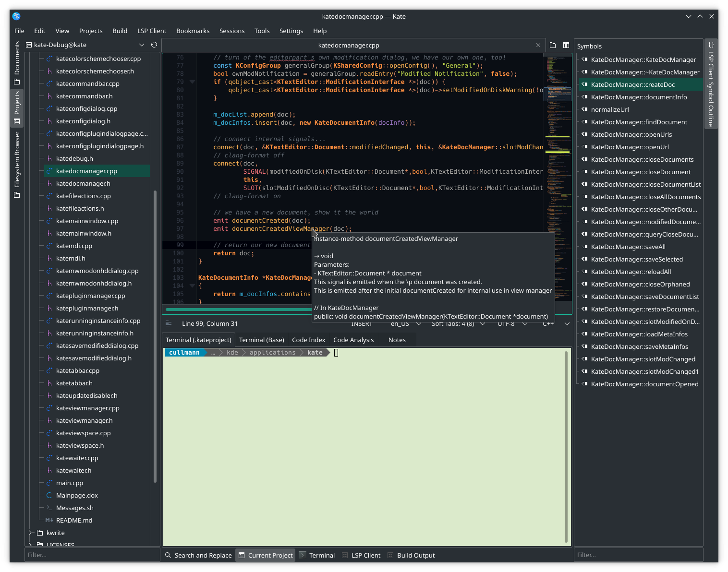Switch to the Notes tab

(x=397, y=340)
